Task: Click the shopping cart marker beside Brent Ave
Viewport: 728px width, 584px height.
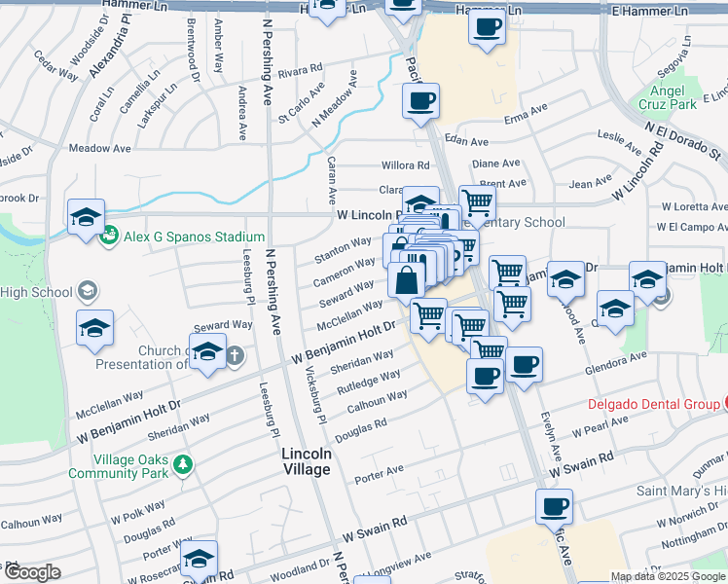Action: click(x=477, y=203)
